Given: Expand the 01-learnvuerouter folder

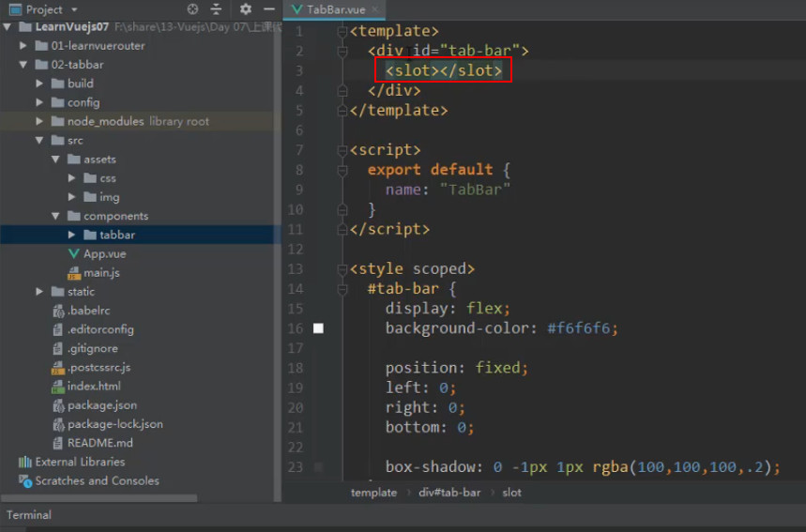Looking at the screenshot, I should [x=23, y=46].
